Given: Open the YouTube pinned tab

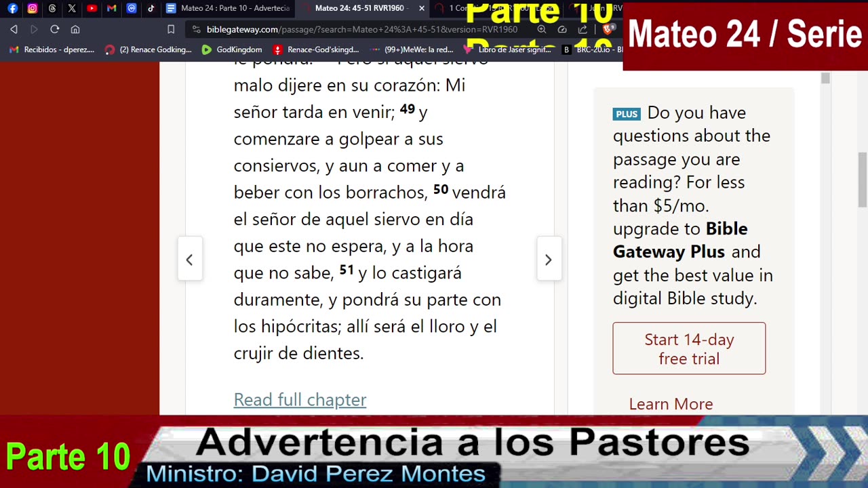Looking at the screenshot, I should click(x=92, y=9).
